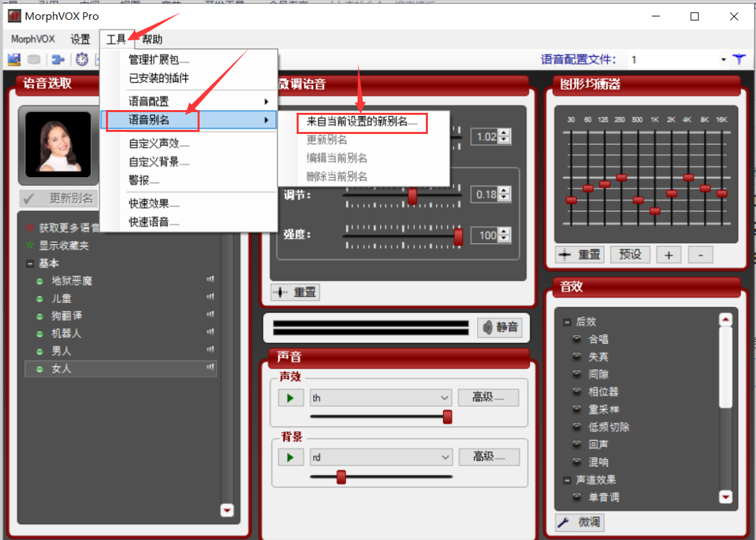Open the 背景 dropdown showing rd
Screen dimensions: 756x540
[381, 457]
